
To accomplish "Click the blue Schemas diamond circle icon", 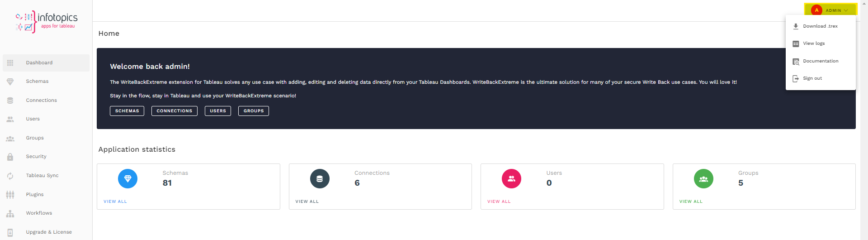I will coord(127,179).
